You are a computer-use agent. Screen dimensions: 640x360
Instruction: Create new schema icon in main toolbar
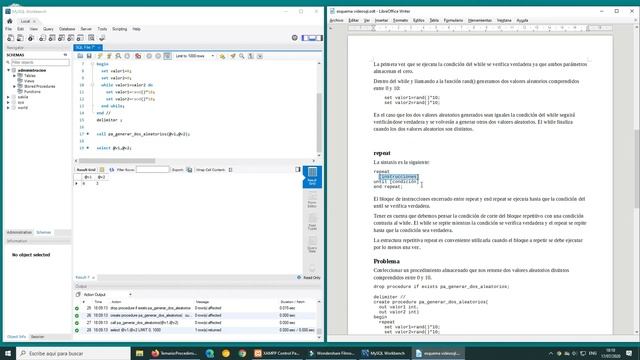click(x=42, y=38)
